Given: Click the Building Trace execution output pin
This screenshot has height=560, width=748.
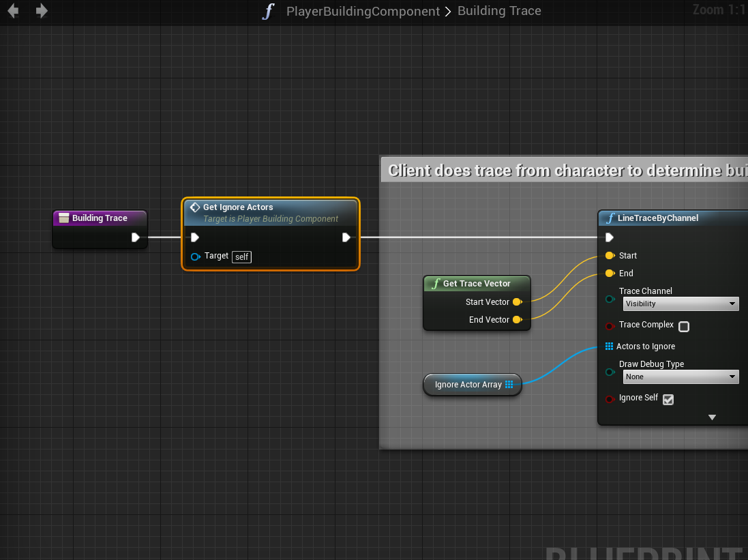Looking at the screenshot, I should point(136,237).
